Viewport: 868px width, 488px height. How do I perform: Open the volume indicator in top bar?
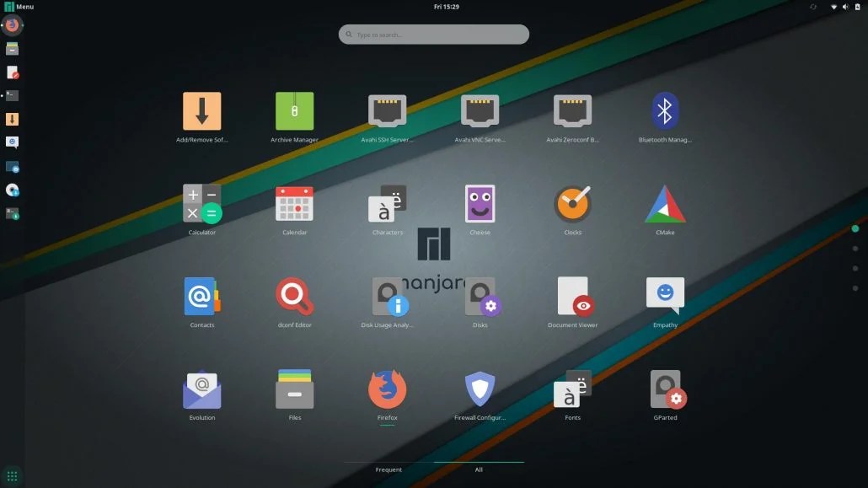(845, 7)
